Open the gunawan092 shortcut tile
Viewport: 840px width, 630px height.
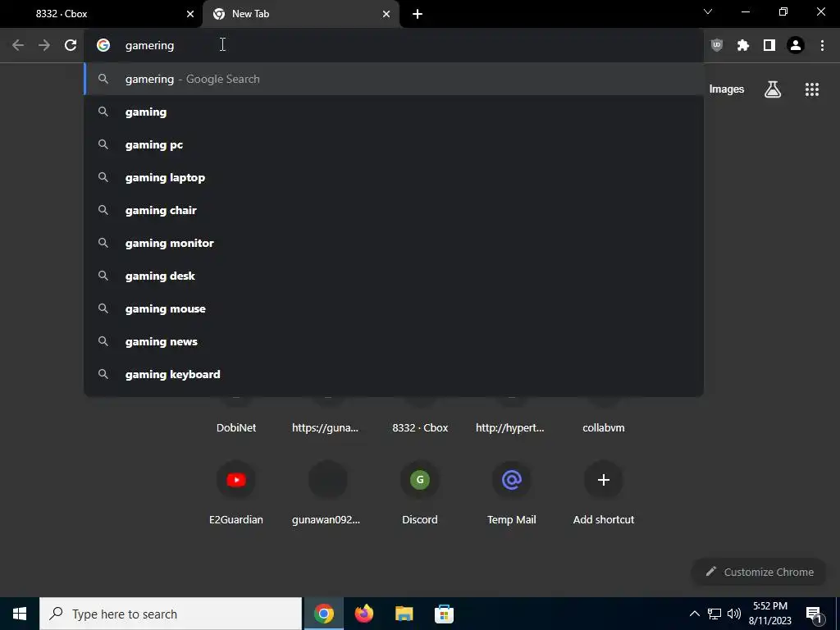(x=326, y=493)
